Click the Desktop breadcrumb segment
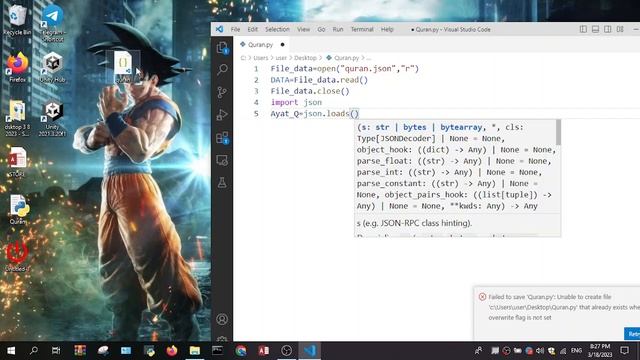The height and width of the screenshot is (360, 640). (x=305, y=58)
